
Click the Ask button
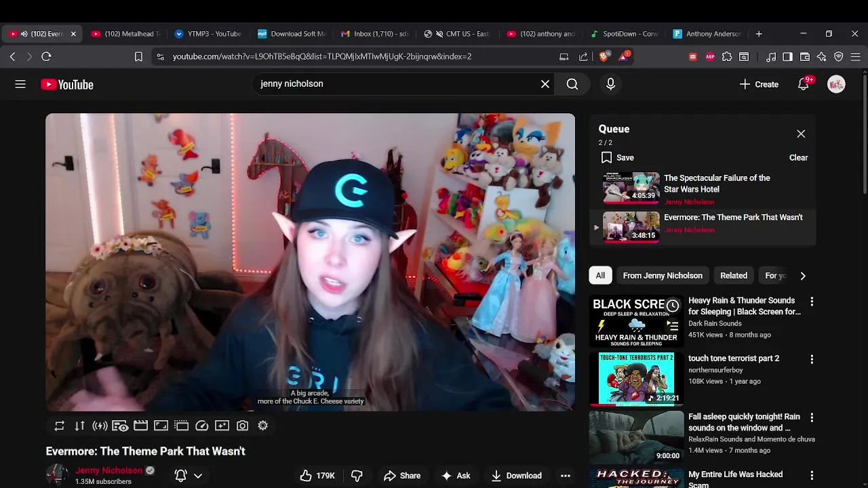coord(456,476)
